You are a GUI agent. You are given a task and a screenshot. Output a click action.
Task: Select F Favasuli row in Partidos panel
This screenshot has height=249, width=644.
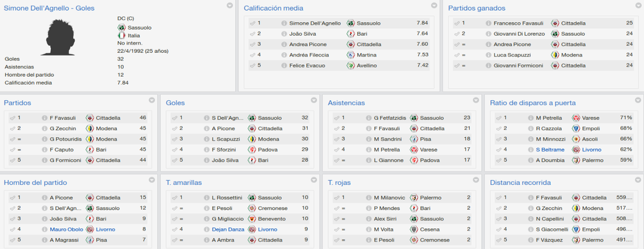point(77,118)
